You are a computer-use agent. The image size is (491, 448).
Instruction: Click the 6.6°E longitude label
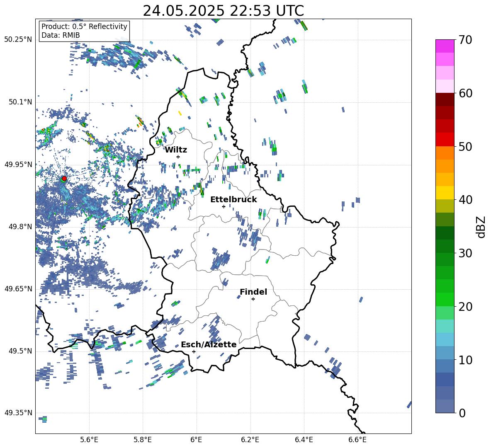pyautogui.click(x=357, y=440)
